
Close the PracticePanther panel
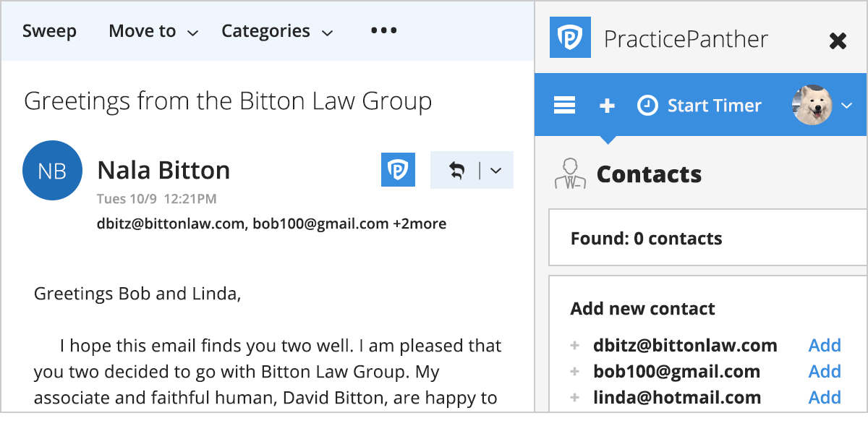pos(838,41)
